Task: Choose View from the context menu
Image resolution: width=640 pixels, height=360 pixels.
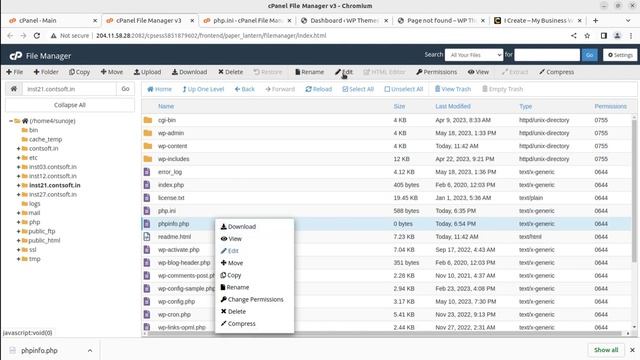Action: coord(231,239)
